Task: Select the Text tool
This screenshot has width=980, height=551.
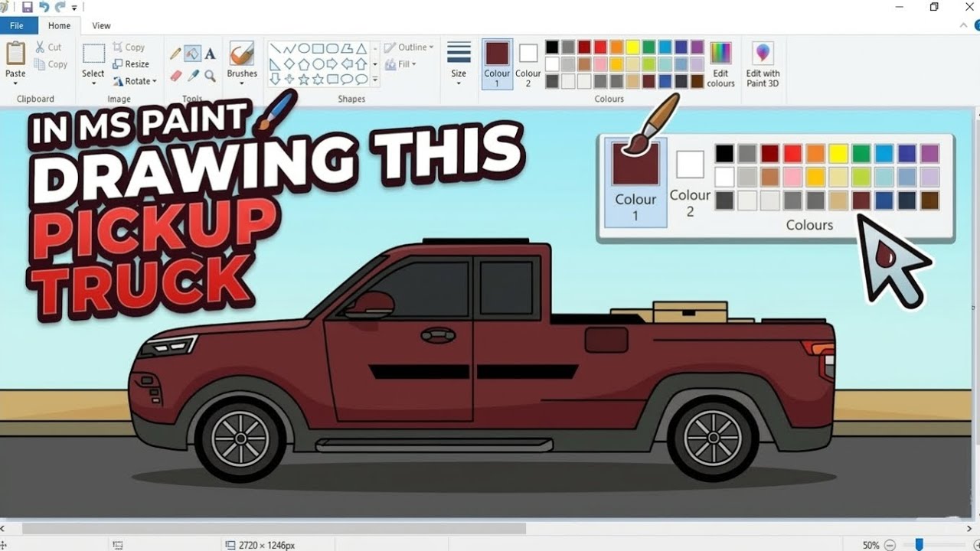Action: pos(210,54)
